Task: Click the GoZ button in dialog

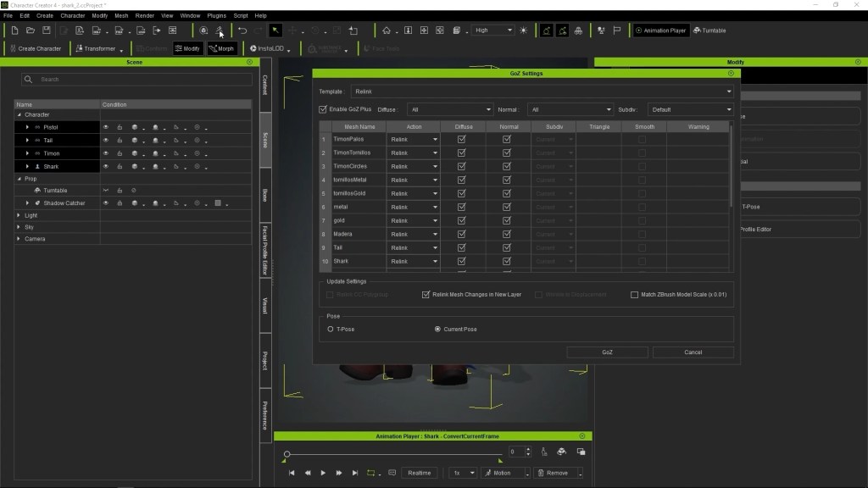Action: point(607,352)
